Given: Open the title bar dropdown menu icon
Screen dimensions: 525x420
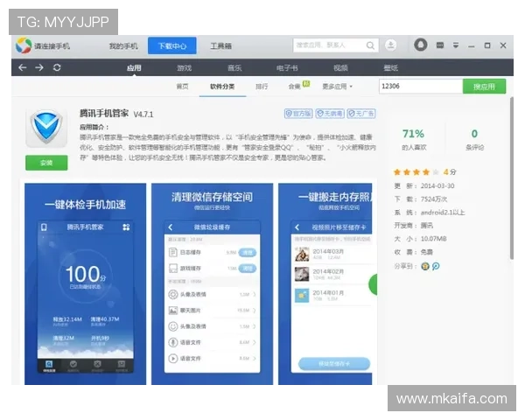Looking at the screenshot, I should point(456,45).
